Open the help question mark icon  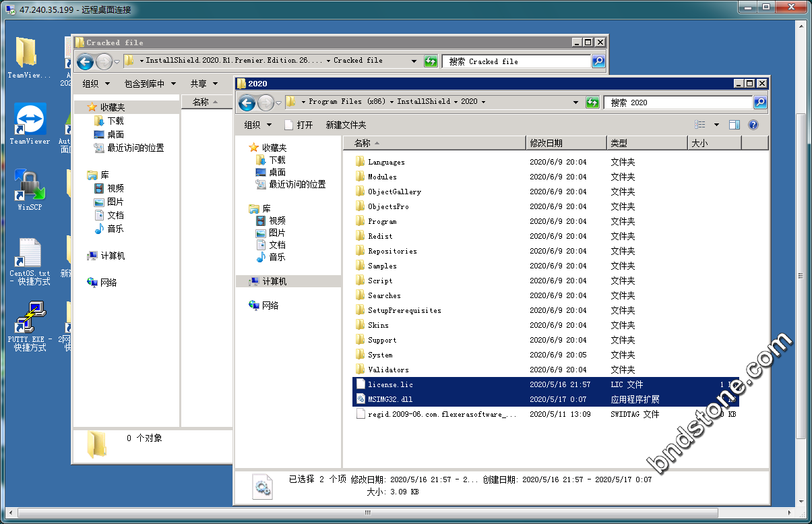pos(753,125)
